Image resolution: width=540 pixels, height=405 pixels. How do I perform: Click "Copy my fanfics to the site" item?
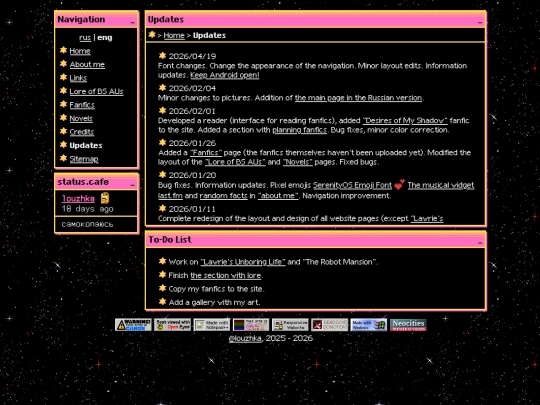click(217, 289)
